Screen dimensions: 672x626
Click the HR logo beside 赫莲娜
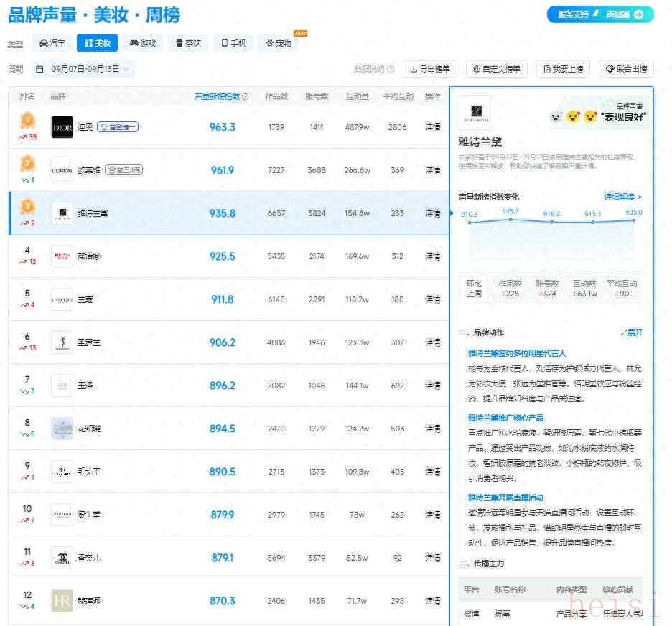click(62, 601)
